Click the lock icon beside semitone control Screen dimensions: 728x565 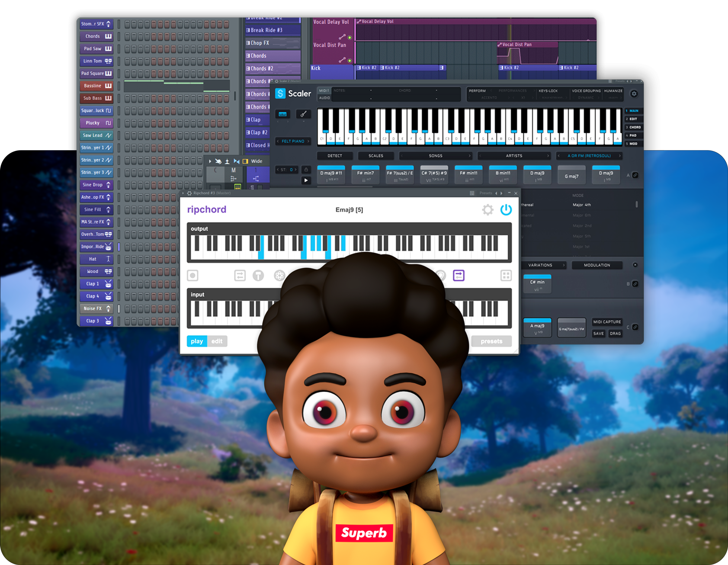point(306,170)
